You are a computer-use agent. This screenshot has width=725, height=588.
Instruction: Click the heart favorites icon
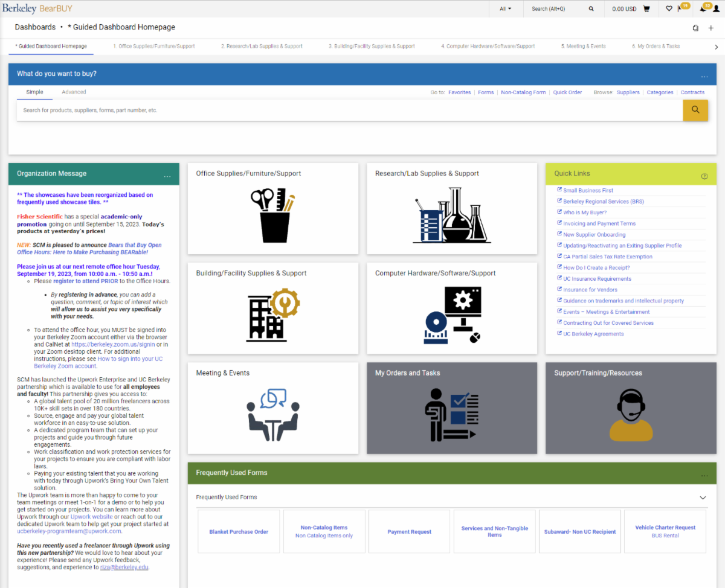pos(669,9)
